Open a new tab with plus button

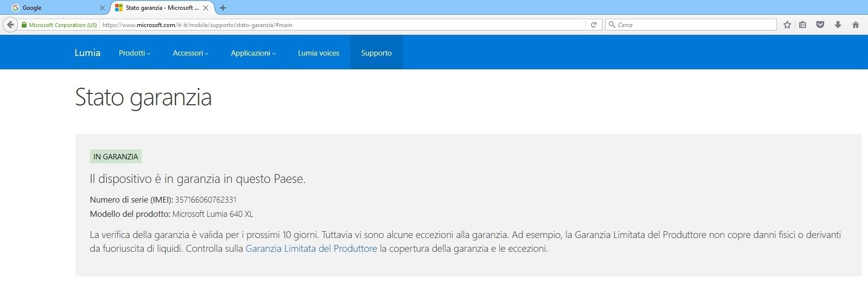(x=223, y=8)
